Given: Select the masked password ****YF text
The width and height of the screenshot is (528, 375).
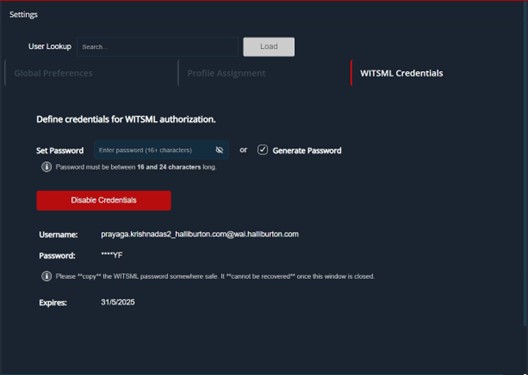Looking at the screenshot, I should pos(112,255).
